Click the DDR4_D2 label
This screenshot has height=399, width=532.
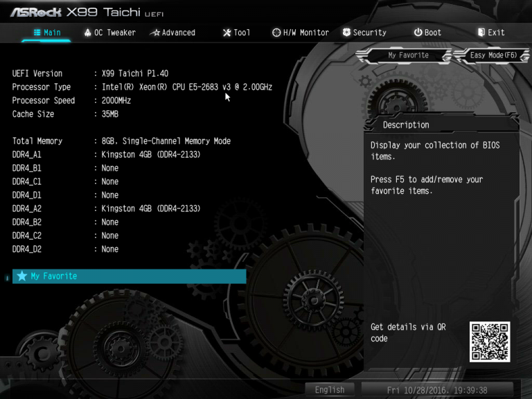point(27,249)
